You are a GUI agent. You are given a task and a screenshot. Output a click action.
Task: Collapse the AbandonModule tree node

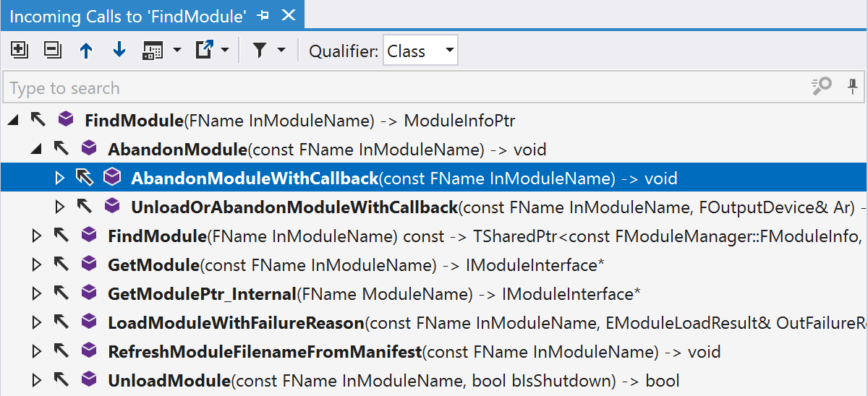tap(37, 150)
